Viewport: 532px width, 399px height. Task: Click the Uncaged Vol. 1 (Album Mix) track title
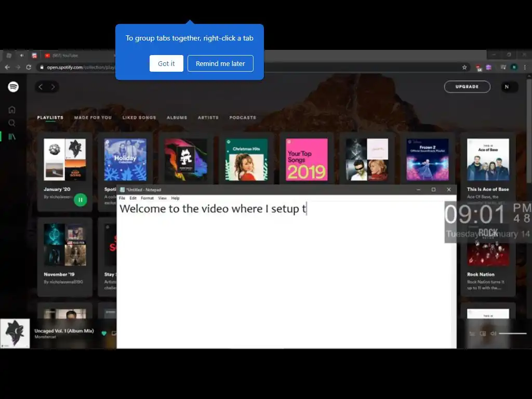[64, 331]
